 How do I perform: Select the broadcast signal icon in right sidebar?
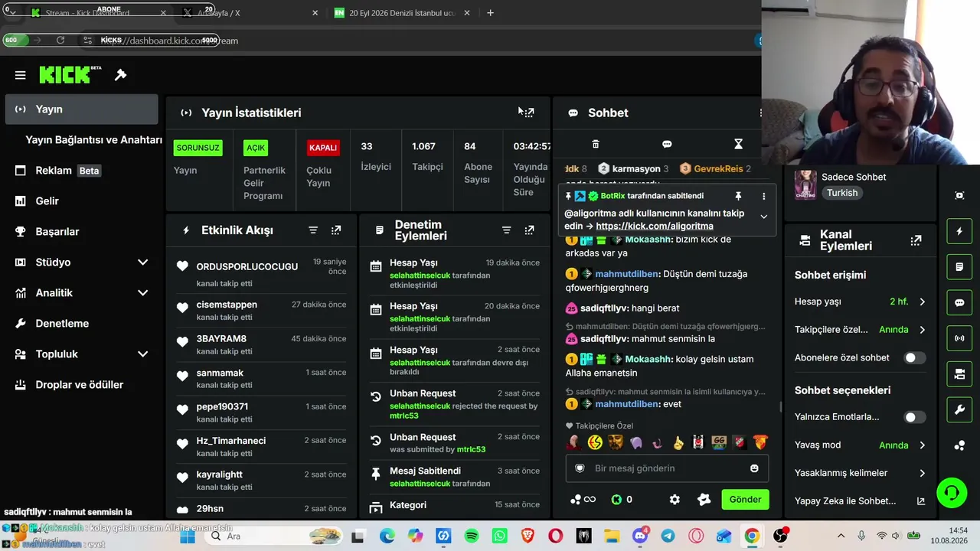click(959, 338)
